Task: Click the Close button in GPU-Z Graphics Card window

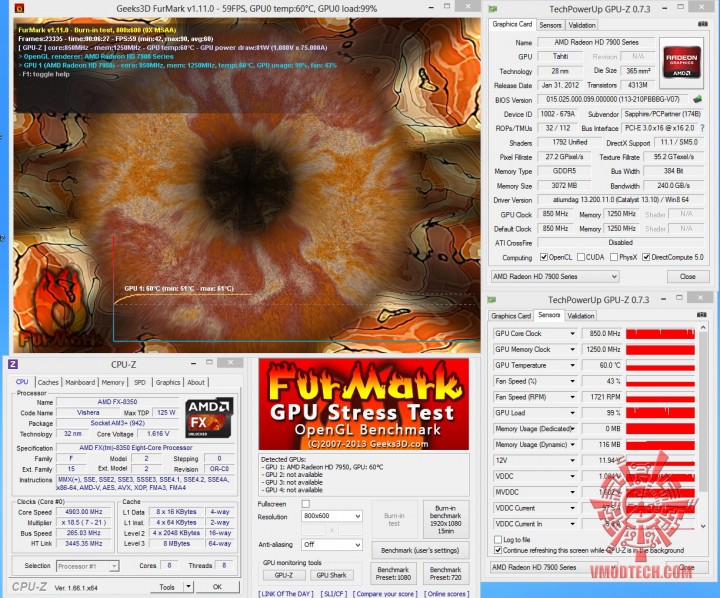Action: (687, 276)
